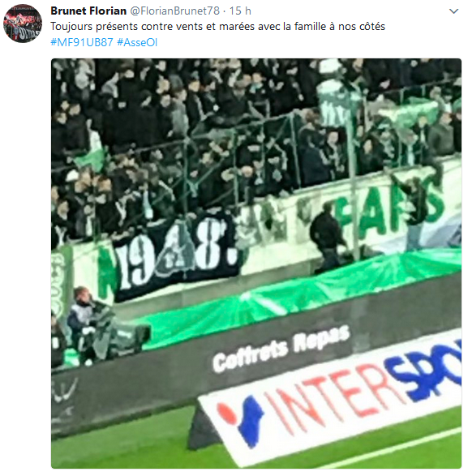Open the @FlorianBrunet78 handle
468x476 pixels.
pos(174,11)
